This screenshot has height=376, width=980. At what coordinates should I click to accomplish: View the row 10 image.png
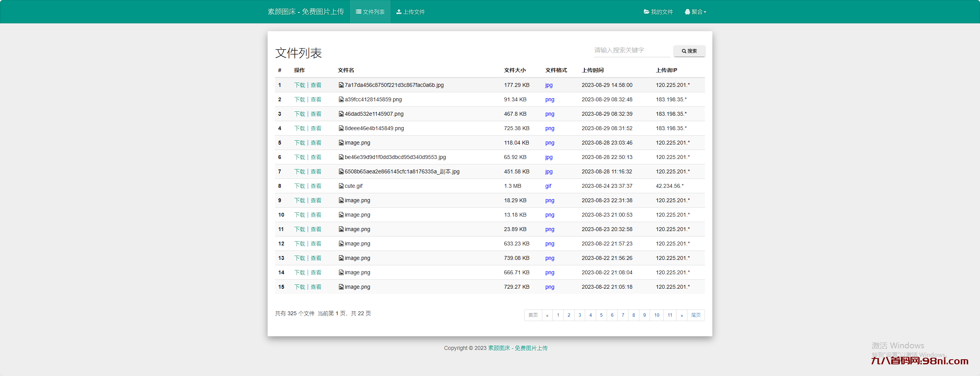coord(316,215)
